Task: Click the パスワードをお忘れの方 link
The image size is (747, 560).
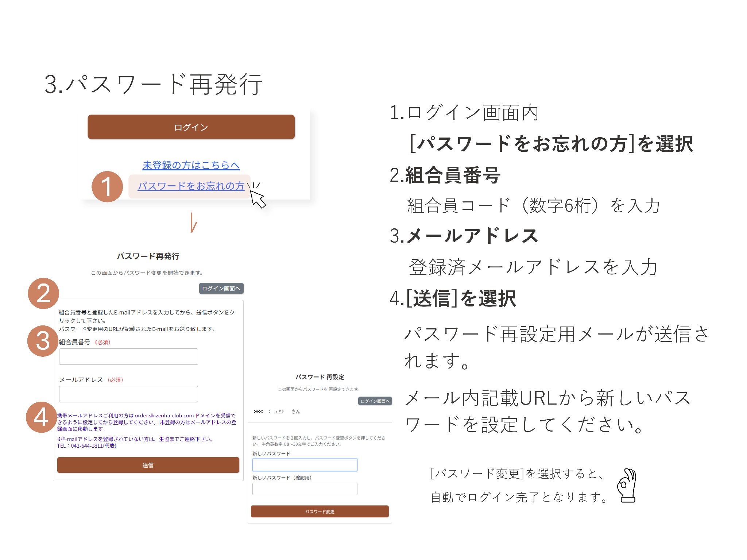Action: (x=191, y=186)
